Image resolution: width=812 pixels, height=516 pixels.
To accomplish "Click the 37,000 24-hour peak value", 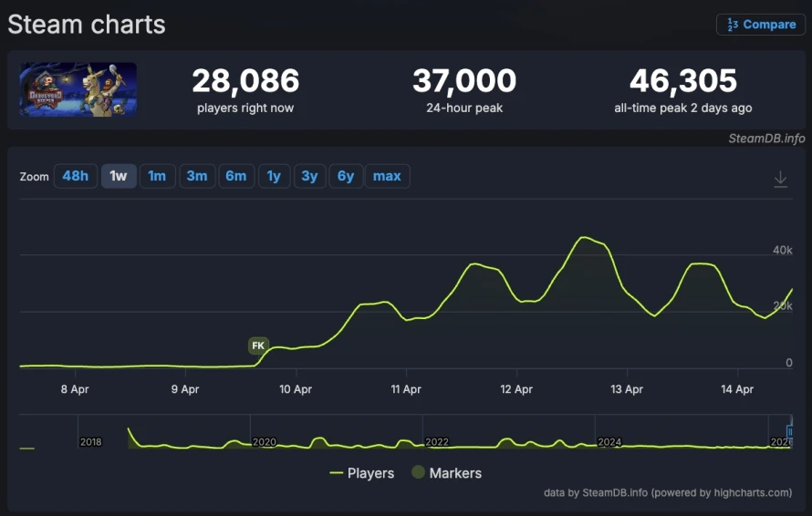I will pos(464,81).
